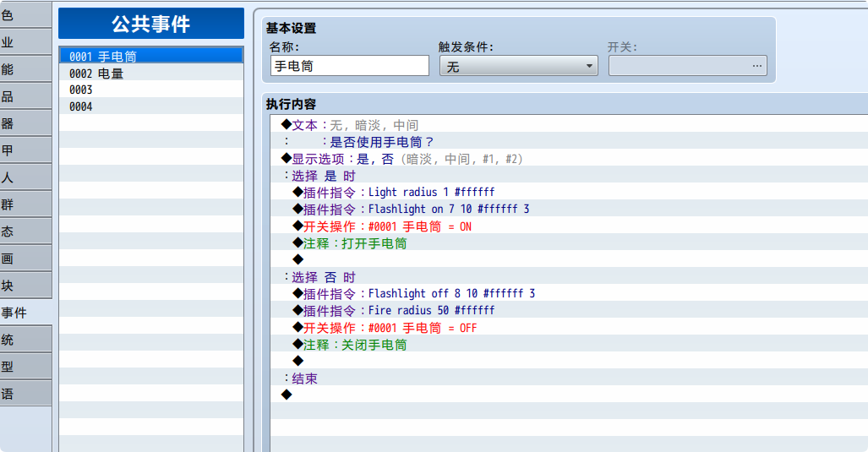Open the database tab ending in 统
The height and width of the screenshot is (452, 868).
coord(25,339)
